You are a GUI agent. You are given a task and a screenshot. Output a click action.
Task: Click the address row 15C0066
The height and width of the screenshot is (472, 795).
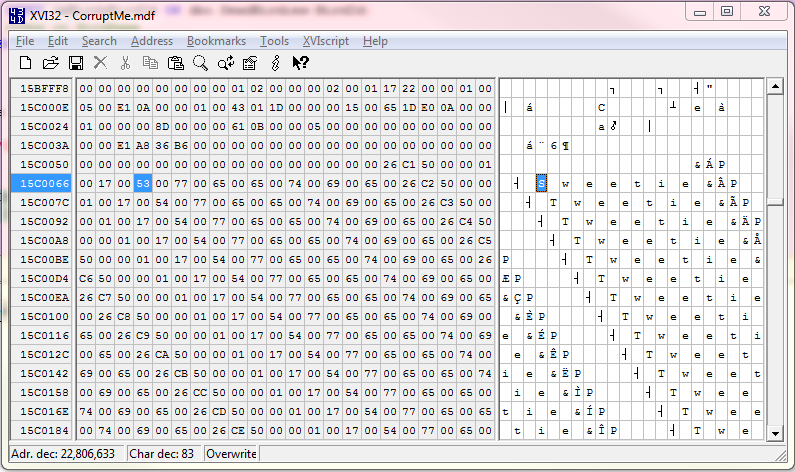[x=44, y=184]
